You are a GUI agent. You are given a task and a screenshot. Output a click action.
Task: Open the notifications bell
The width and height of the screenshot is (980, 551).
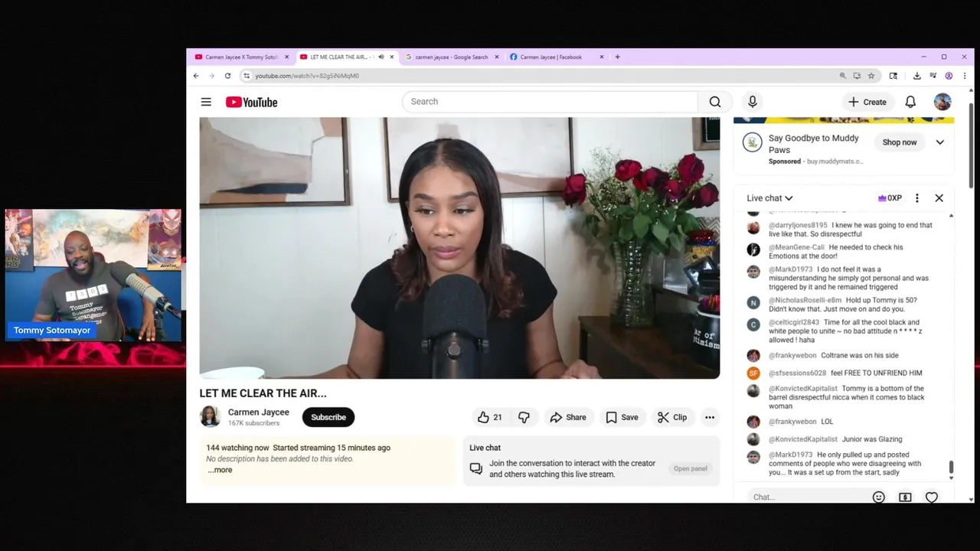tap(910, 102)
